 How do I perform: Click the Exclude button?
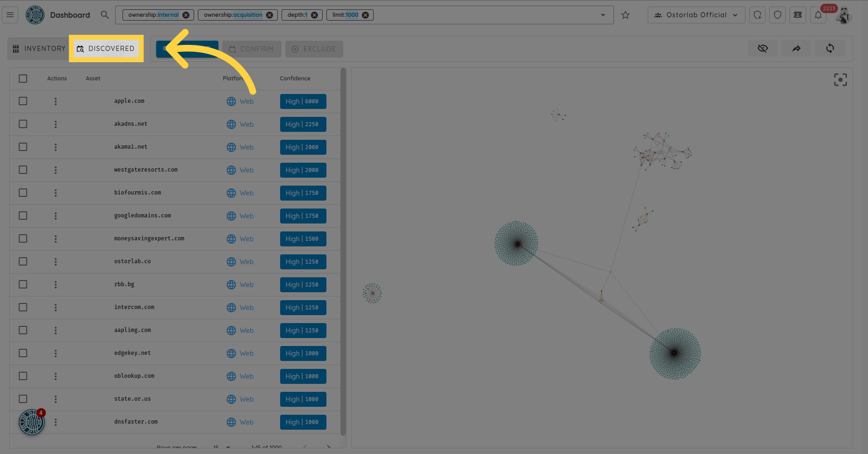[x=314, y=49]
